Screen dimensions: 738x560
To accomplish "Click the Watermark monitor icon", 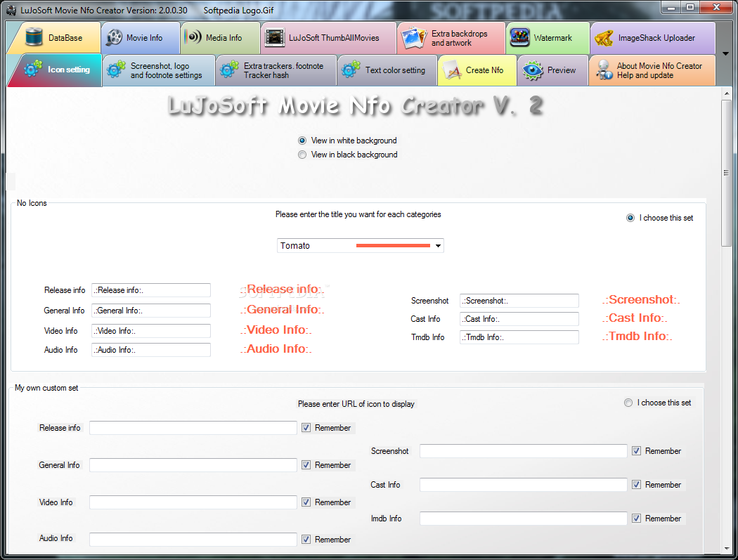I will tap(519, 38).
